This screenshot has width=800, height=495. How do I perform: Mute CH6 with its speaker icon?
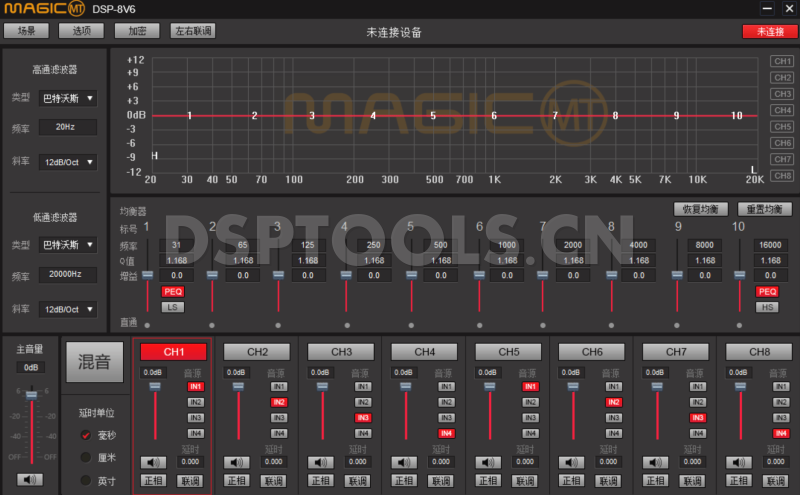pyautogui.click(x=571, y=462)
